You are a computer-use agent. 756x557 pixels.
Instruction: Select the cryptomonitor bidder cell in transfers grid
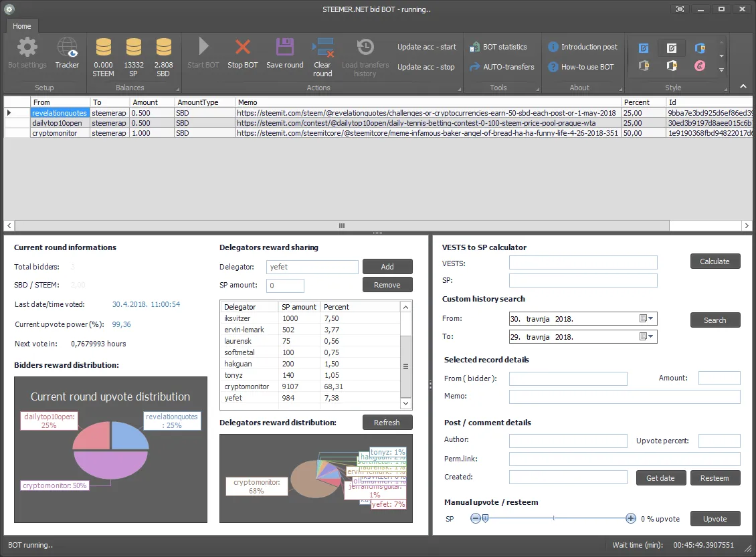pyautogui.click(x=60, y=133)
